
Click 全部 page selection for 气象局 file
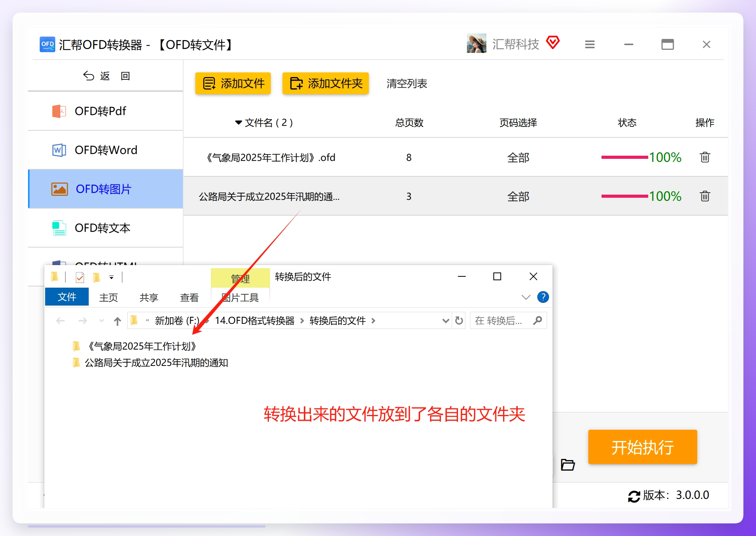(518, 158)
